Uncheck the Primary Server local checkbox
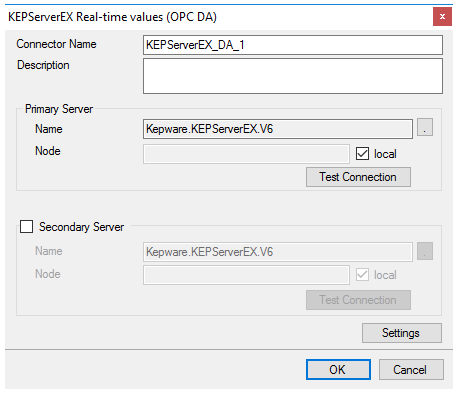Image resolution: width=458 pixels, height=394 pixels. click(362, 154)
